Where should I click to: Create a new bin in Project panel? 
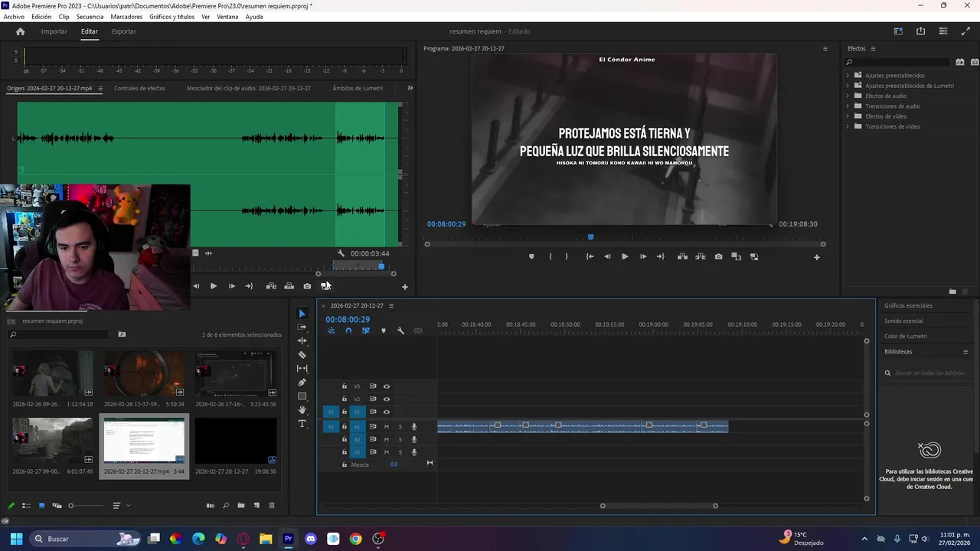pos(240,505)
